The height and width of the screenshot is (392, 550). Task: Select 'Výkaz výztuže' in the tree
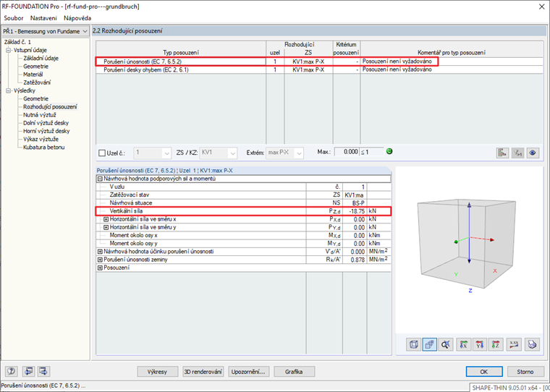coord(41,139)
